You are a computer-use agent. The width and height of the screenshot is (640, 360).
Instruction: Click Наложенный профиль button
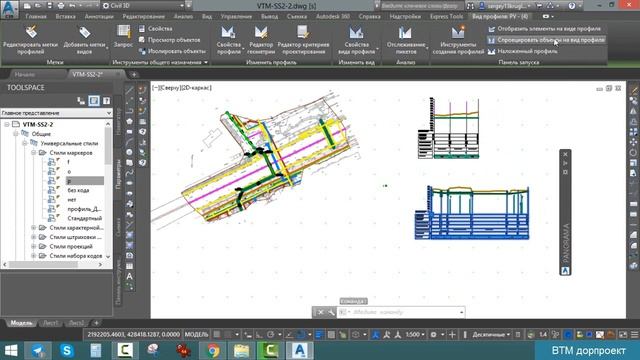pyautogui.click(x=522, y=51)
